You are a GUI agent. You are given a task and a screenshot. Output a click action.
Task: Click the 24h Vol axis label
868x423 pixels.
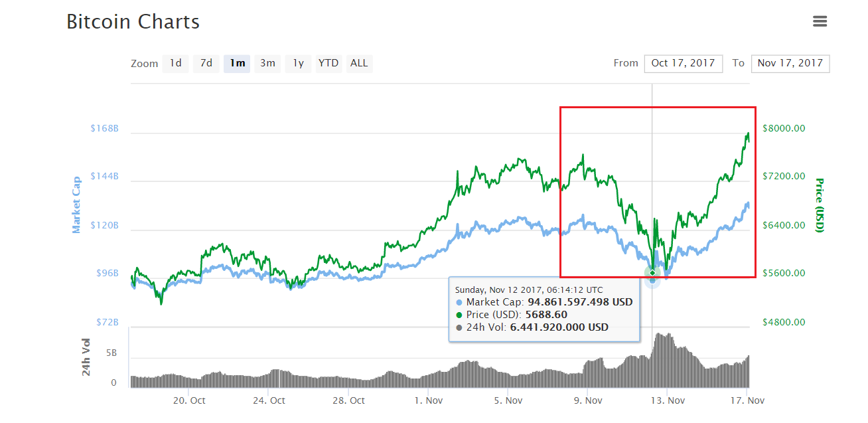point(86,357)
